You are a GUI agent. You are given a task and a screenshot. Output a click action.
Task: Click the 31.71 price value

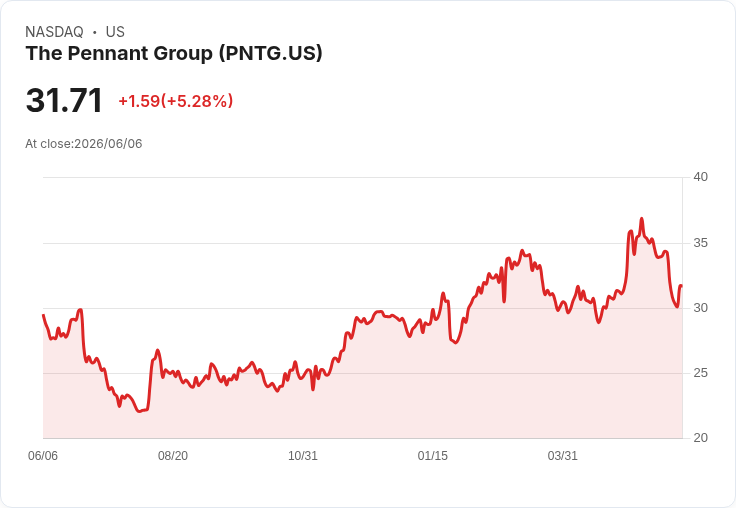64,100
